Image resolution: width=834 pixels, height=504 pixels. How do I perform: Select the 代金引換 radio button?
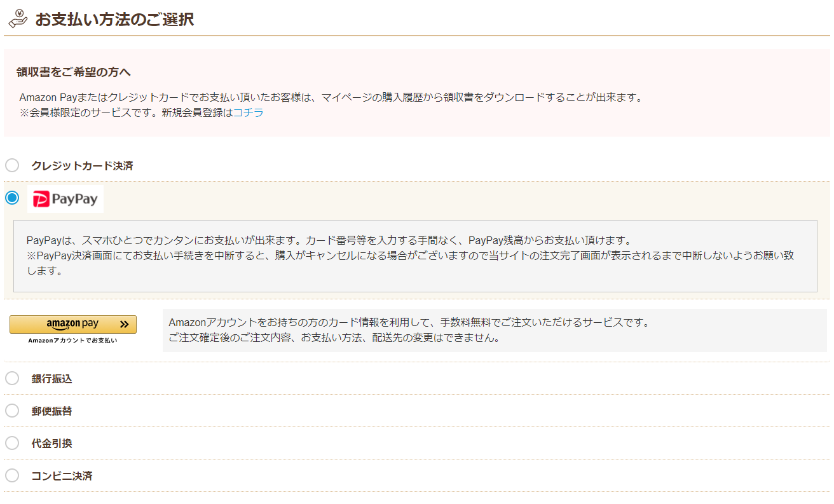pos(12,444)
